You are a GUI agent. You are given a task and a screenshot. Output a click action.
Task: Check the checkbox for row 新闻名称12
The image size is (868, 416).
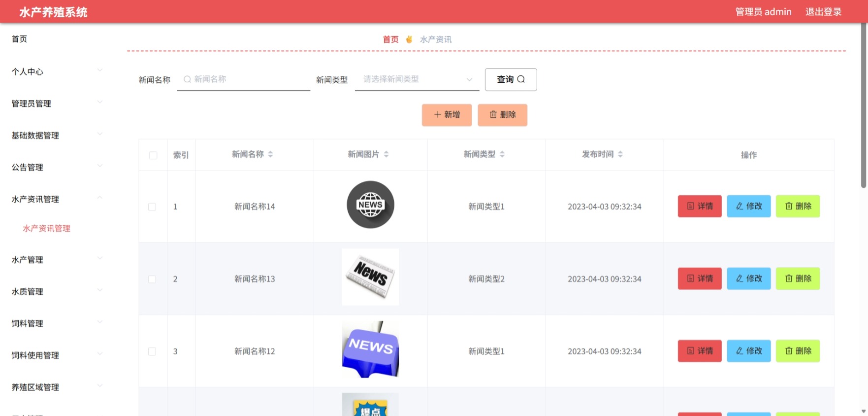(152, 351)
